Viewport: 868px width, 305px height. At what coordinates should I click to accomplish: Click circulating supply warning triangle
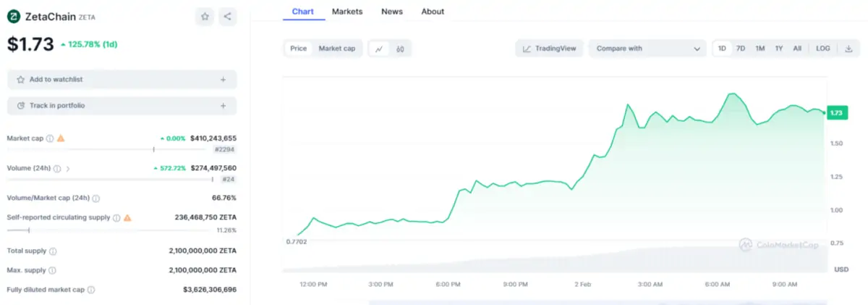click(127, 217)
